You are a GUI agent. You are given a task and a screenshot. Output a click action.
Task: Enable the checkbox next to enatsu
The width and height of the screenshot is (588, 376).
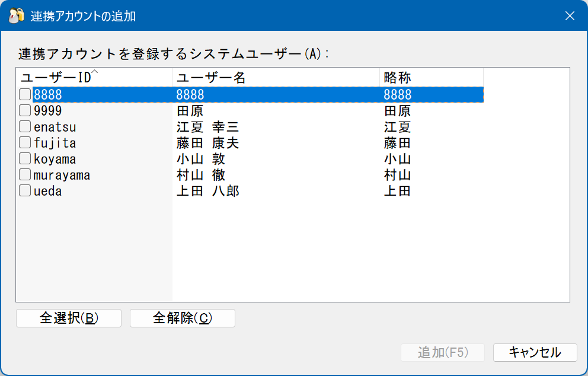click(24, 126)
